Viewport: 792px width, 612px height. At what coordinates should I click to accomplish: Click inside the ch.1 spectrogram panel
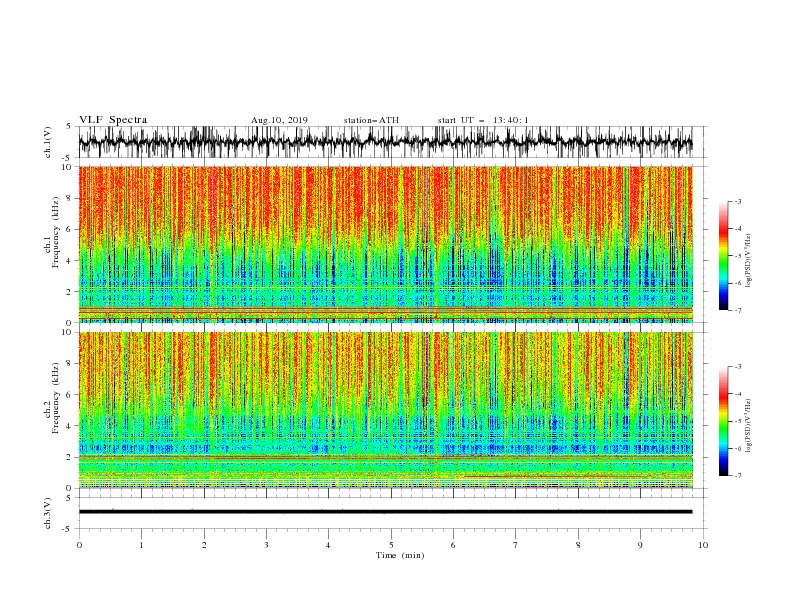pos(385,244)
